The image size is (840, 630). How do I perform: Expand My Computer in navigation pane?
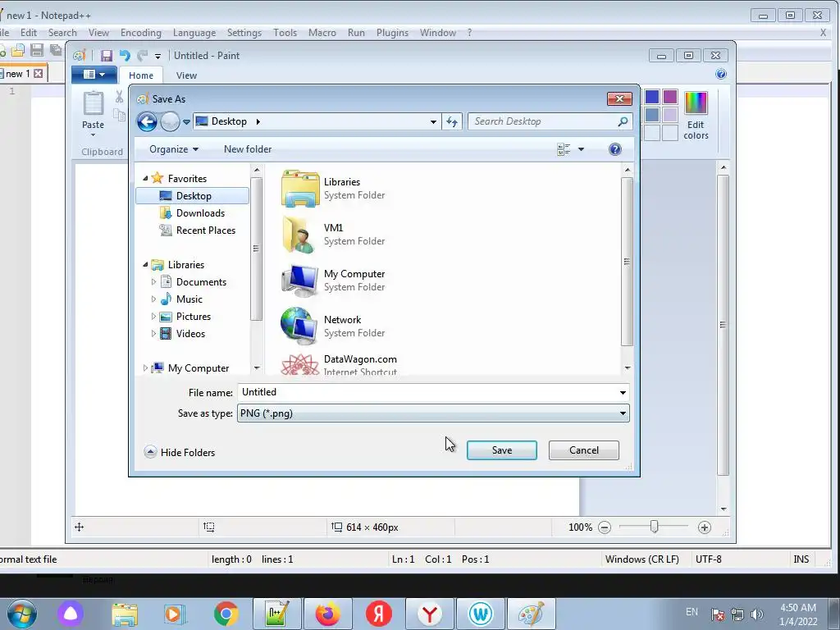click(145, 368)
